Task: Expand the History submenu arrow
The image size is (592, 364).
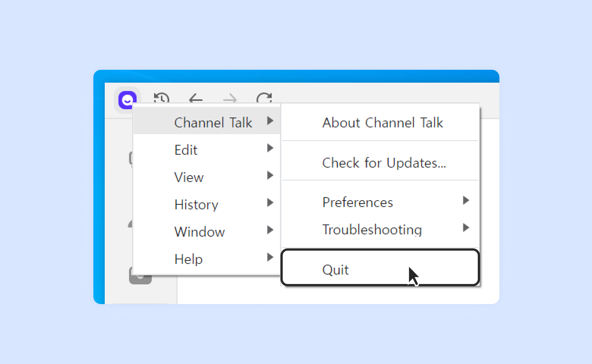Action: [x=270, y=203]
